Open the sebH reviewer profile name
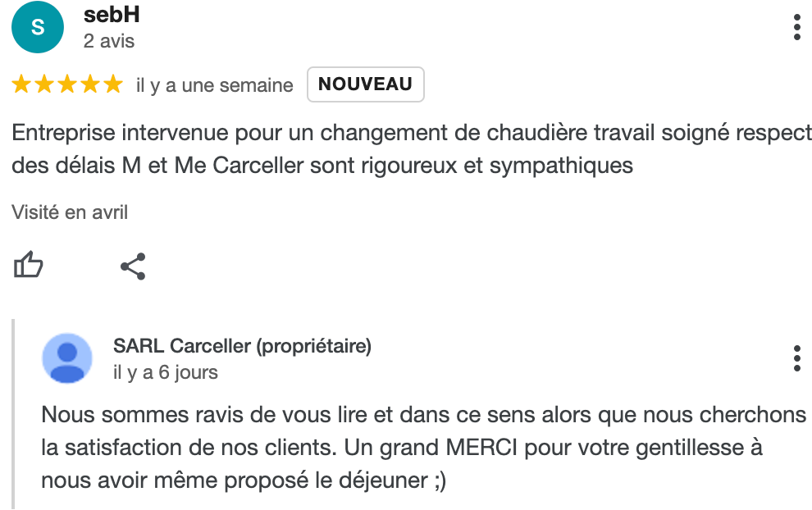The height and width of the screenshot is (510, 812). [112, 15]
